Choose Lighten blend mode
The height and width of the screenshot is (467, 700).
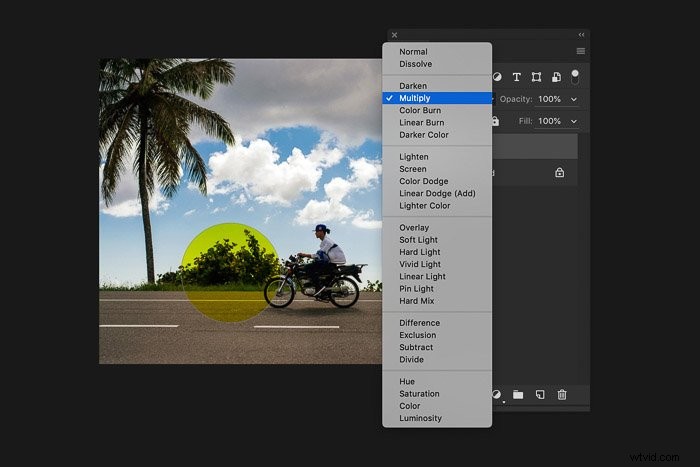point(437,157)
